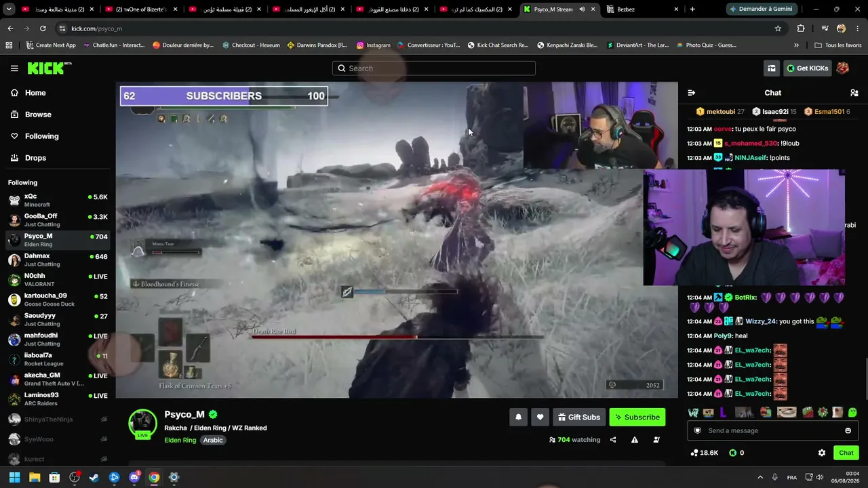Open the Chrome profile avatar menu
Image resolution: width=868 pixels, height=488 pixels.
(841, 28)
